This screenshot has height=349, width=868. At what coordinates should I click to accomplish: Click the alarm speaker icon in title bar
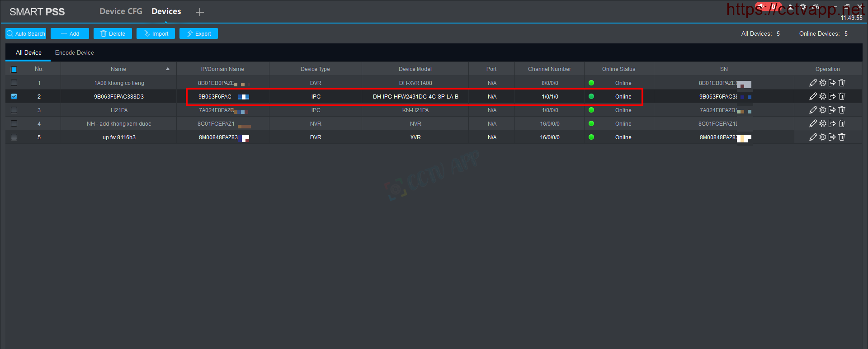tap(762, 7)
